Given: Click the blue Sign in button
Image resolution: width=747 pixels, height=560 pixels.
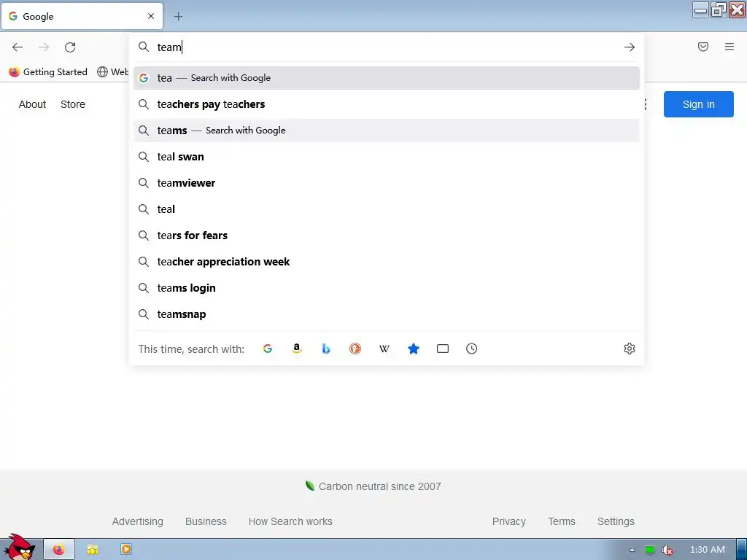Looking at the screenshot, I should point(698,104).
